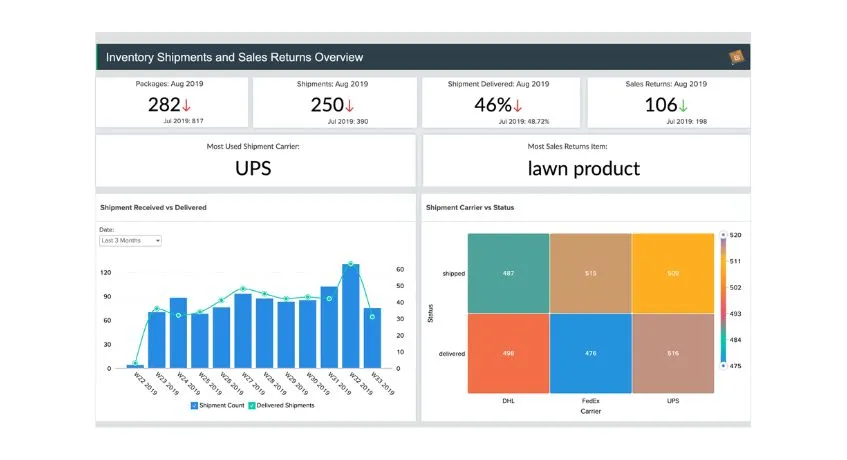Click the 'Most Sales Returns Item:' label
The height and width of the screenshot is (460, 847).
pos(567,146)
